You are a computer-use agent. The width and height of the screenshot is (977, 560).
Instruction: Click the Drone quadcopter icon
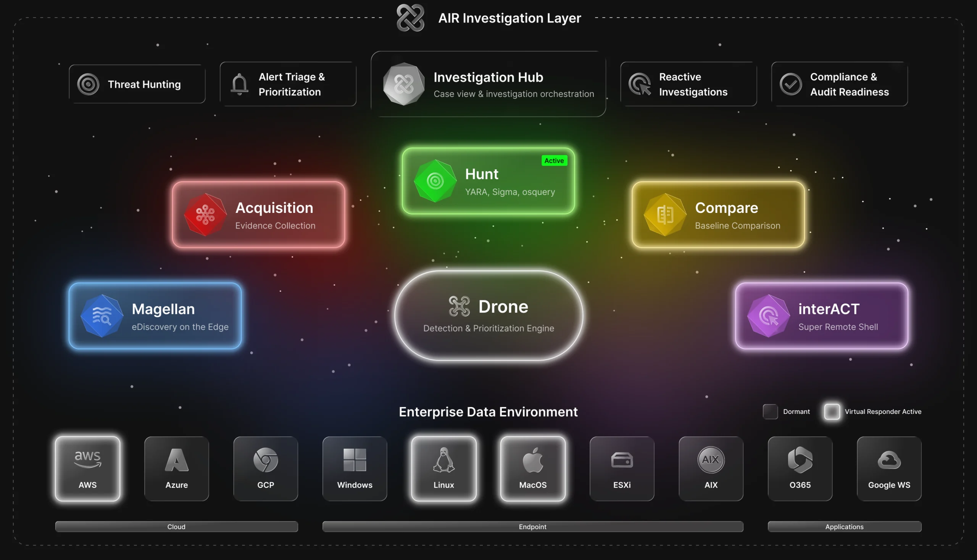459,306
